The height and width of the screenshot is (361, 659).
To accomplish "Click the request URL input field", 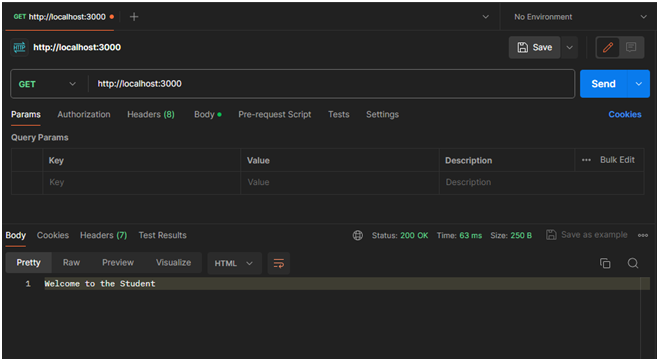I will point(331,84).
